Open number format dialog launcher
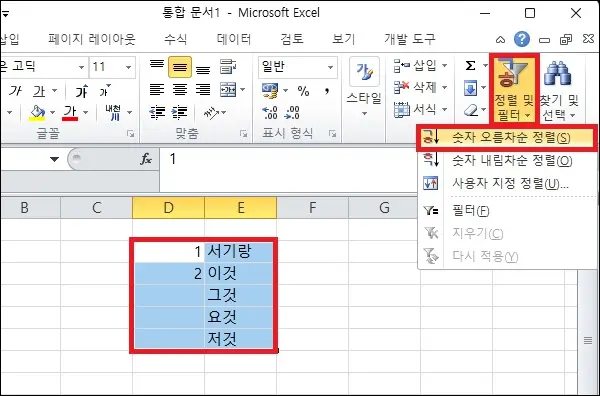The width and height of the screenshot is (600, 396). pos(333,134)
